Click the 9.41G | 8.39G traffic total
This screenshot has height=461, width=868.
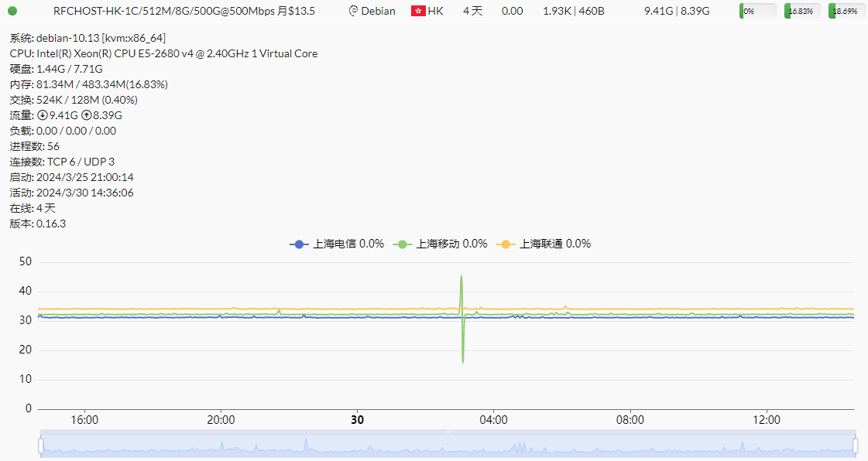pos(676,11)
